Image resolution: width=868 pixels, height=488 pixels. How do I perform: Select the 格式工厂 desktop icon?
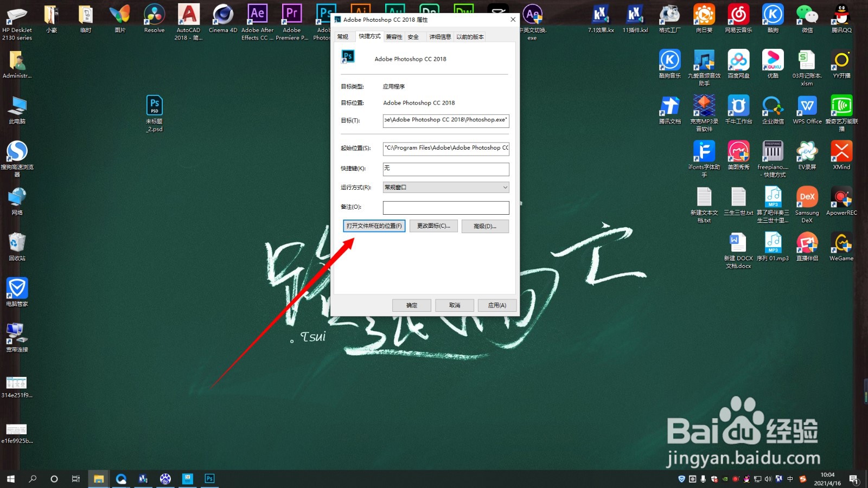tap(669, 20)
